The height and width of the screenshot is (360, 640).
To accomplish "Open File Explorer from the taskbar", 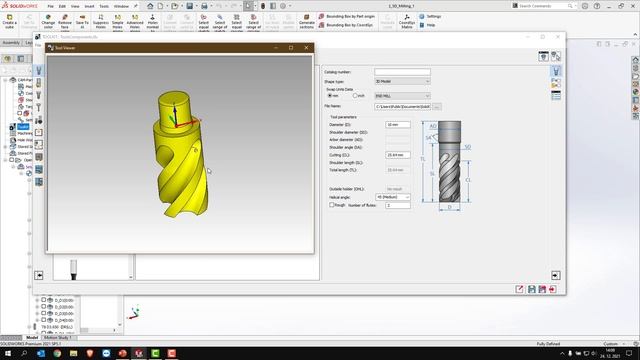I will (73, 353).
